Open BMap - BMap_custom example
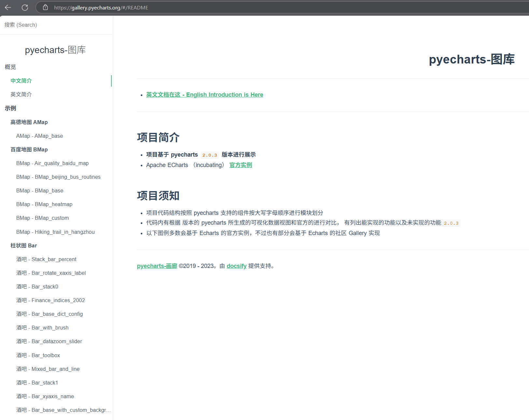This screenshot has height=420, width=529. pyautogui.click(x=43, y=218)
